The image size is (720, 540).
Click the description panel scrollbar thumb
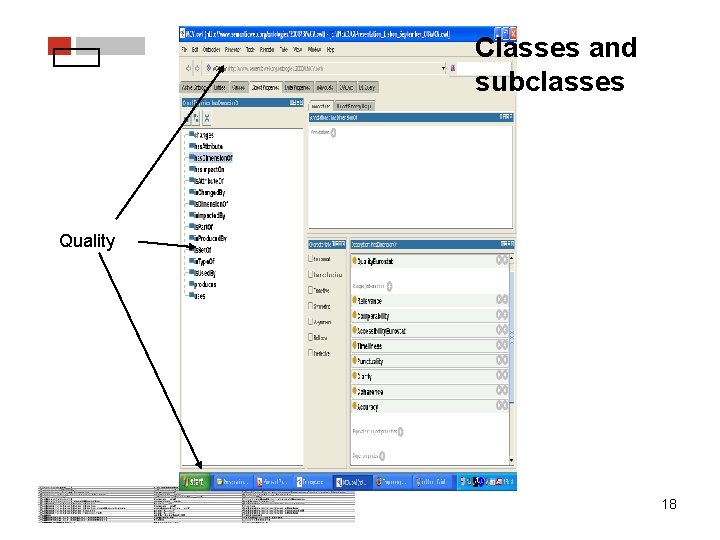pos(512,337)
